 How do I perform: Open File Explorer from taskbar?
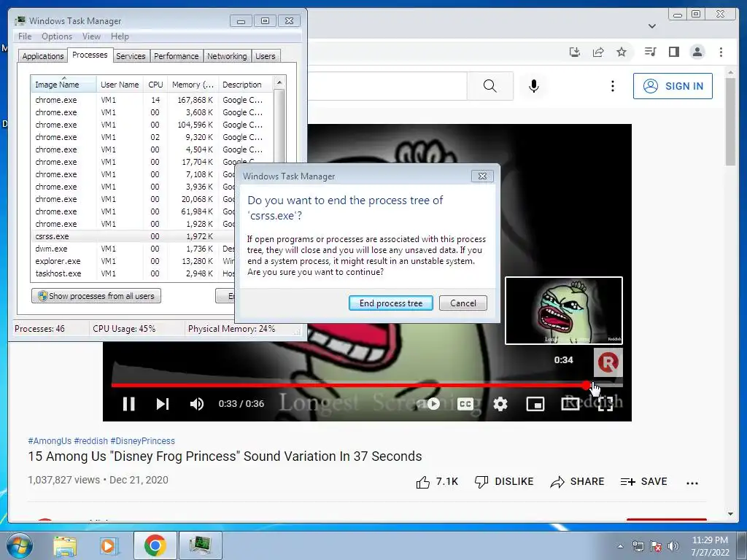(x=65, y=545)
